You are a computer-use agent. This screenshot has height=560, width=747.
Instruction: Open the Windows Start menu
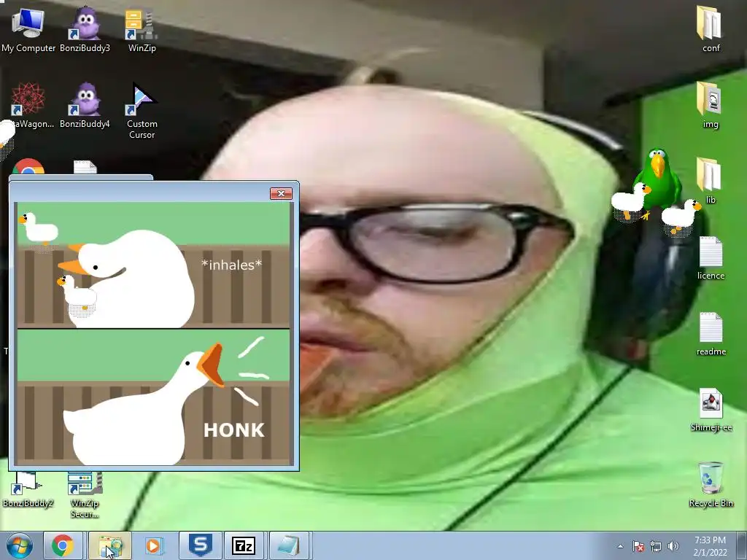click(x=19, y=545)
